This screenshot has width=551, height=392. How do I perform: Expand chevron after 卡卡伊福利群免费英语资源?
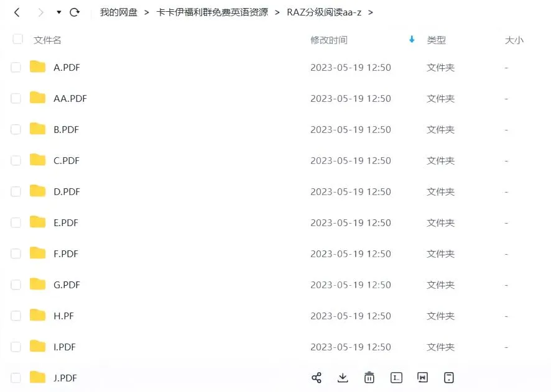click(x=277, y=12)
